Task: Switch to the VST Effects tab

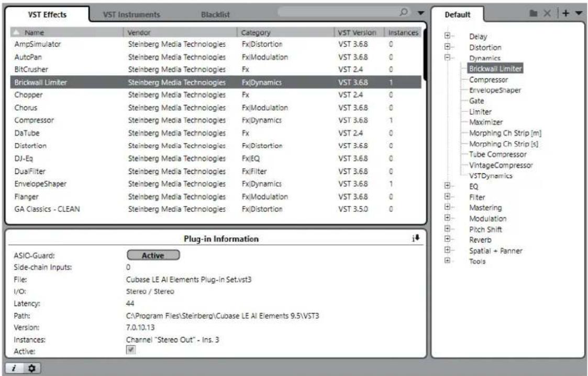Action: pos(47,15)
